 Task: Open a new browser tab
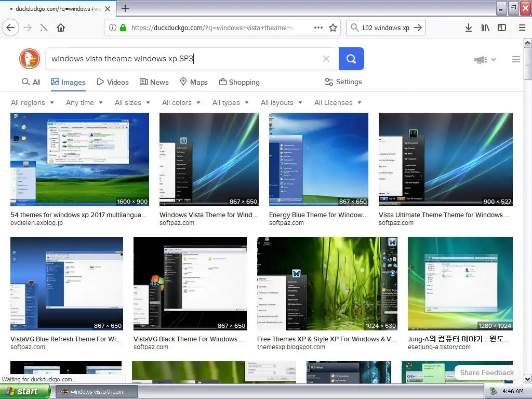[125, 8]
